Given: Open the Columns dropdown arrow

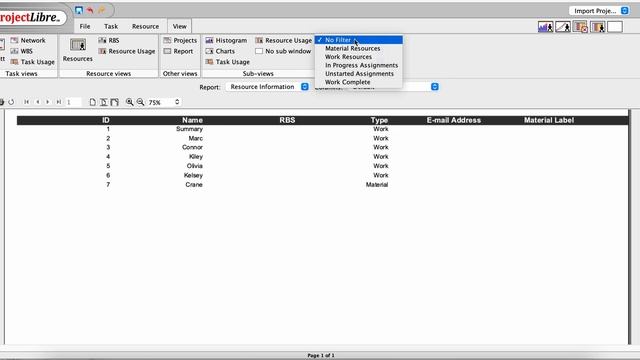Looking at the screenshot, I should [x=435, y=87].
